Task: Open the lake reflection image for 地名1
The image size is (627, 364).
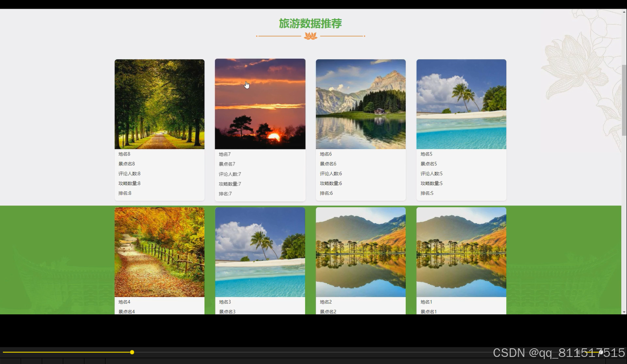Action: tap(461, 252)
